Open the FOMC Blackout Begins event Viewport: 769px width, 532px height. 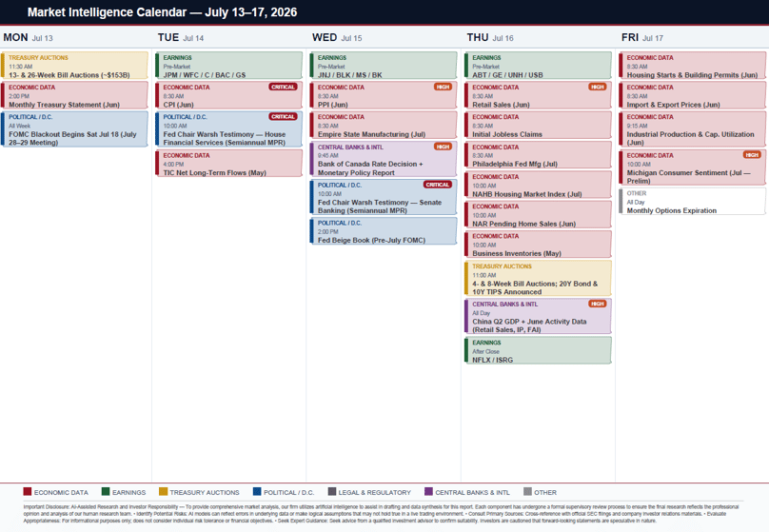[74, 128]
